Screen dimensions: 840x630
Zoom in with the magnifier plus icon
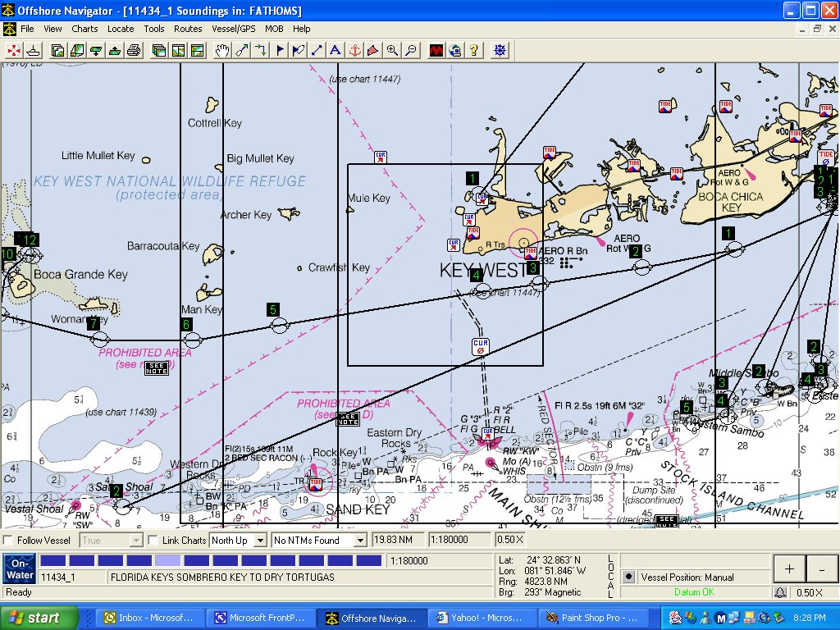[392, 50]
